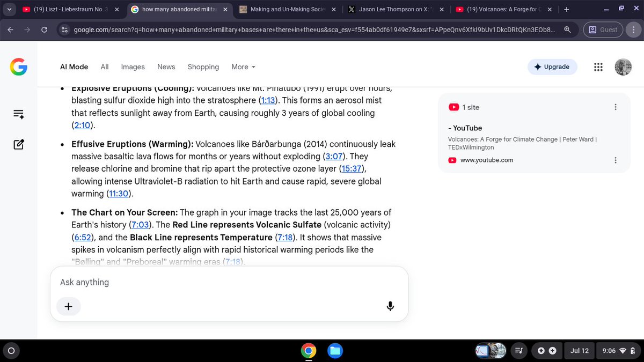
Task: Go forward in browser history
Action: pyautogui.click(x=28, y=29)
